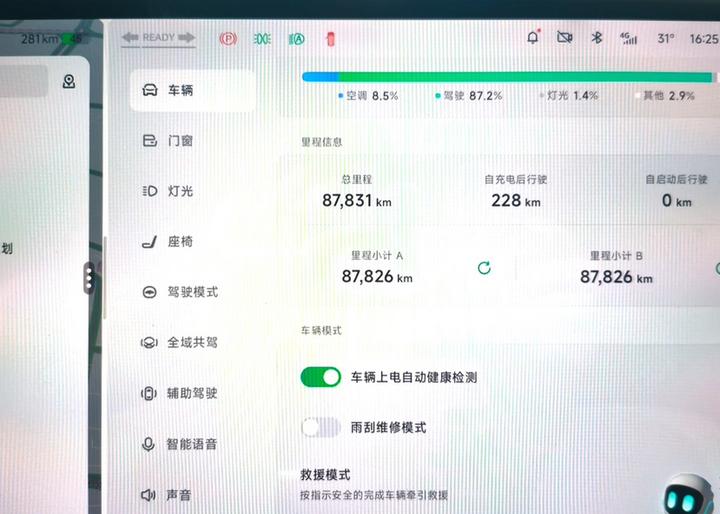Tap the red door-open warning indicator

click(330, 40)
